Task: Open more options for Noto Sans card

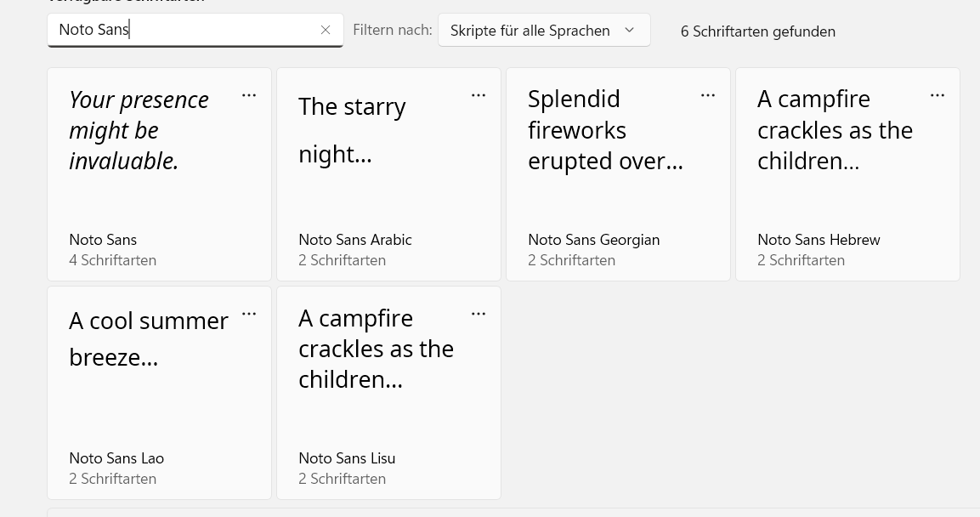Action: [249, 95]
